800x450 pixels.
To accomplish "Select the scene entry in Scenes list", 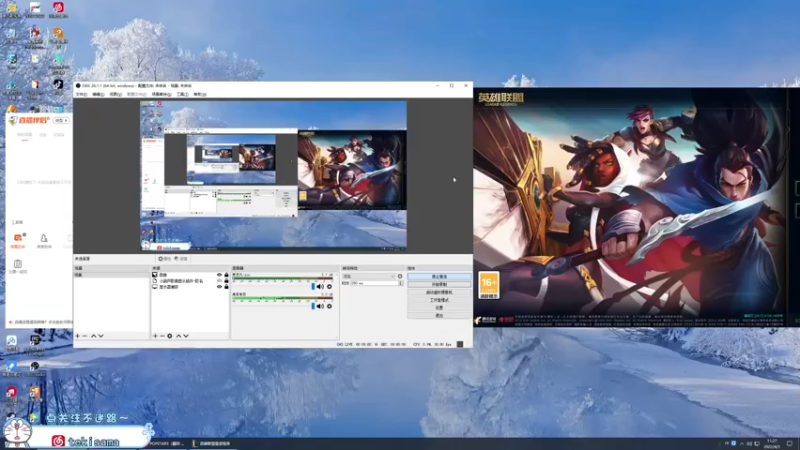I will tap(112, 275).
